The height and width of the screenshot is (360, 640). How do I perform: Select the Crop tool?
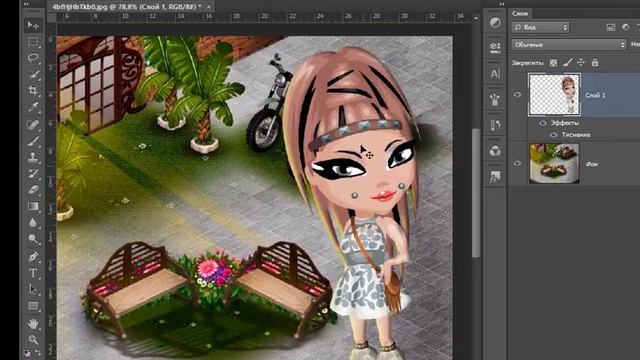[33, 91]
